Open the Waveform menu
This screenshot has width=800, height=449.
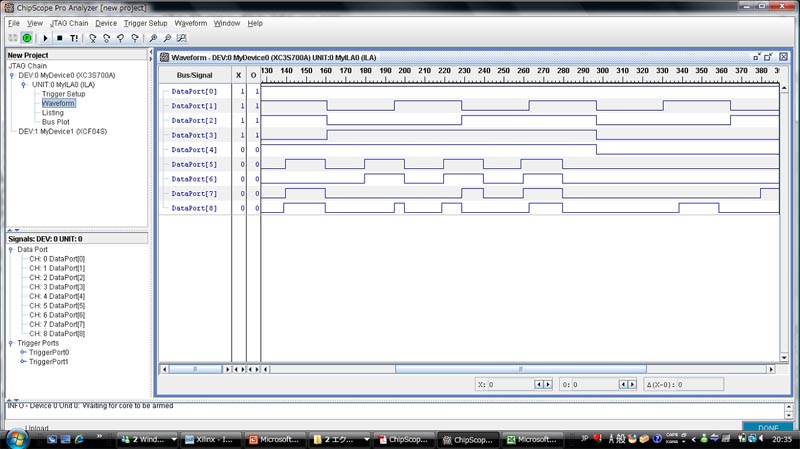coord(190,23)
